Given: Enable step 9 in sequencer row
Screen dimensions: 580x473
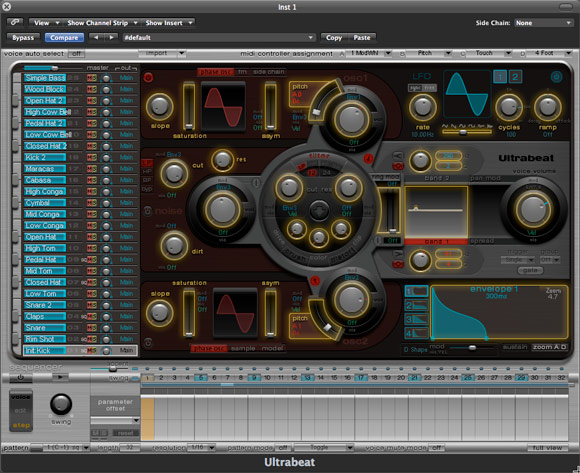Looking at the screenshot, I should click(x=254, y=378).
